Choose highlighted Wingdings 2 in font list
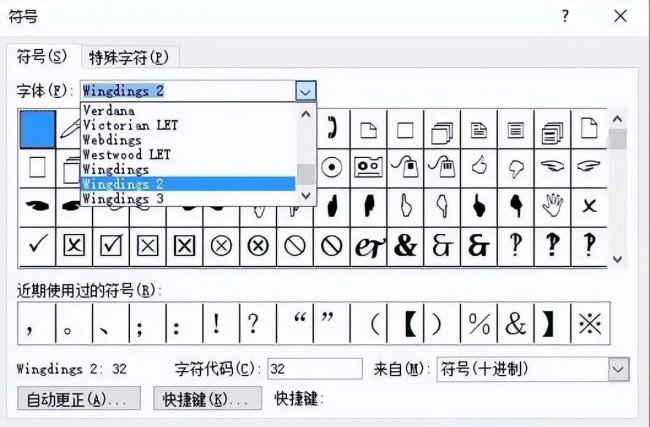The height and width of the screenshot is (427, 650). [x=187, y=184]
